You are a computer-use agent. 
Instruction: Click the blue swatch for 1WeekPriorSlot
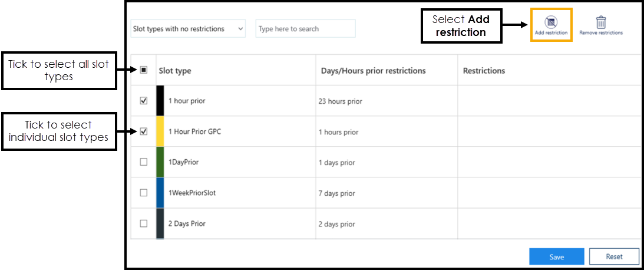[160, 193]
